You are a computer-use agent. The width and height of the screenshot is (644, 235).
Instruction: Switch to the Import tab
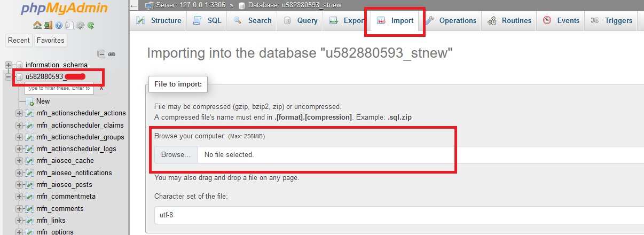coord(395,21)
